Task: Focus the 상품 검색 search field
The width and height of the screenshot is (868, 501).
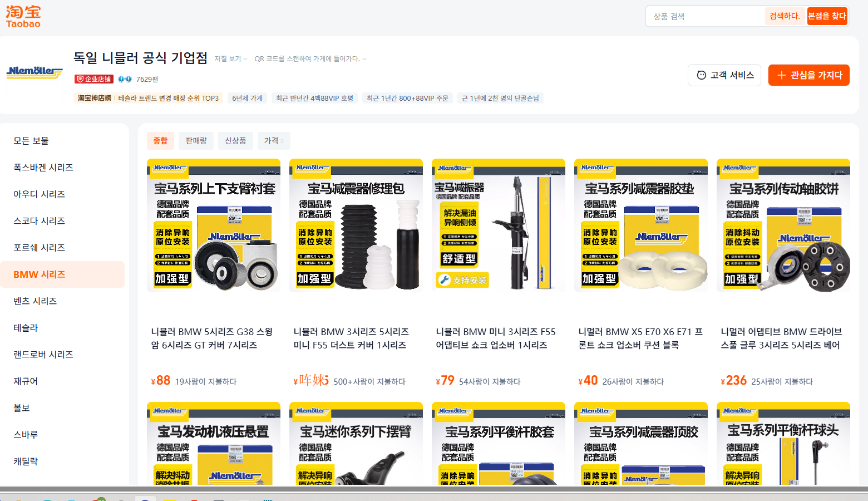Action: 706,16
